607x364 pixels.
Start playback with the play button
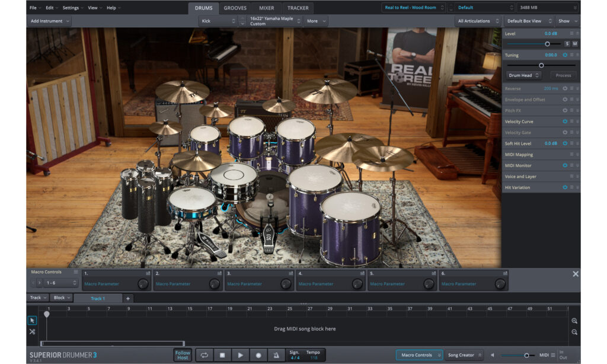coord(241,355)
